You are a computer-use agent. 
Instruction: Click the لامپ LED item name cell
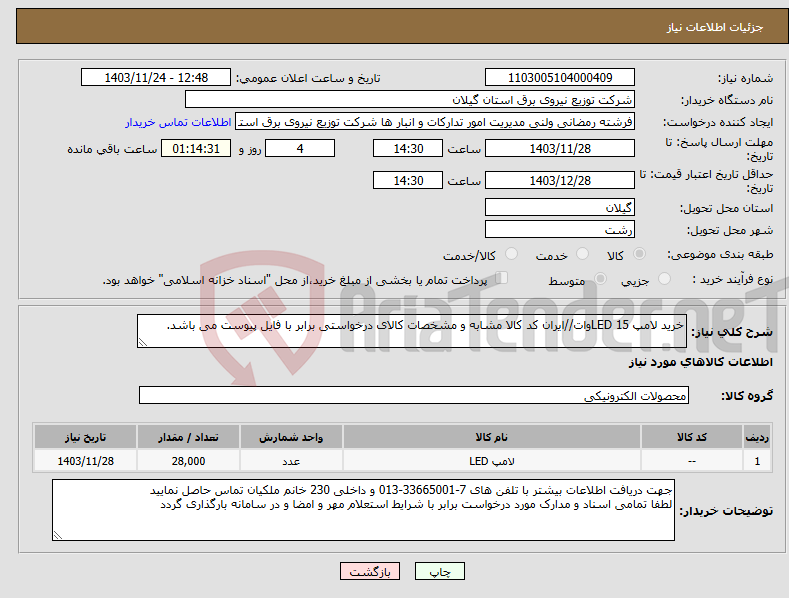(492, 461)
